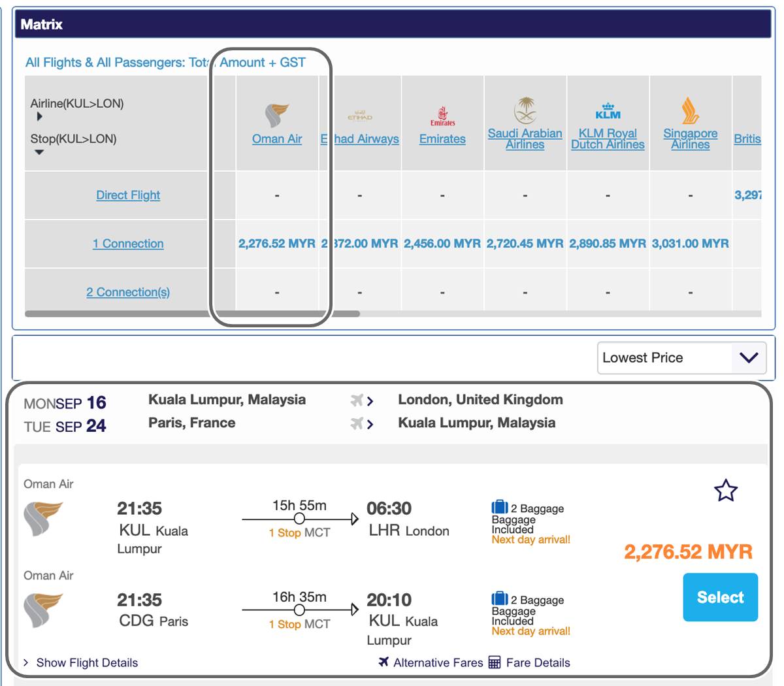Open the Oman Air airline link
The width and height of the screenshot is (784, 686).
pos(277,139)
